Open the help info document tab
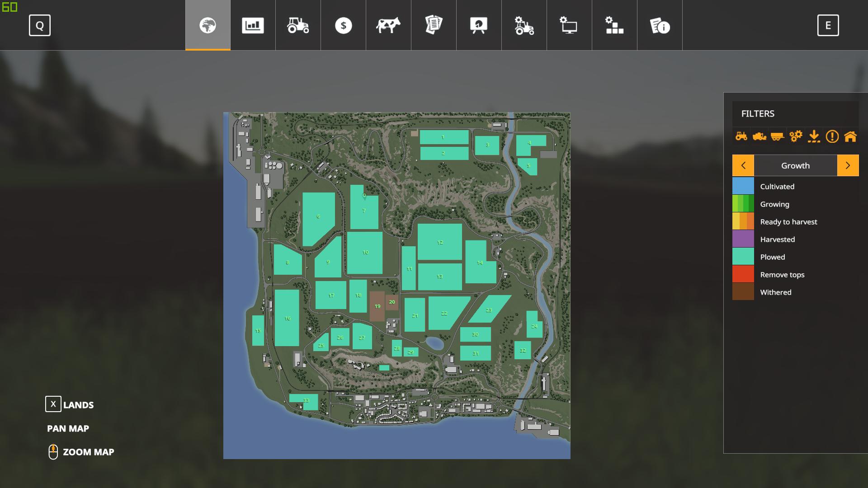 click(x=660, y=25)
